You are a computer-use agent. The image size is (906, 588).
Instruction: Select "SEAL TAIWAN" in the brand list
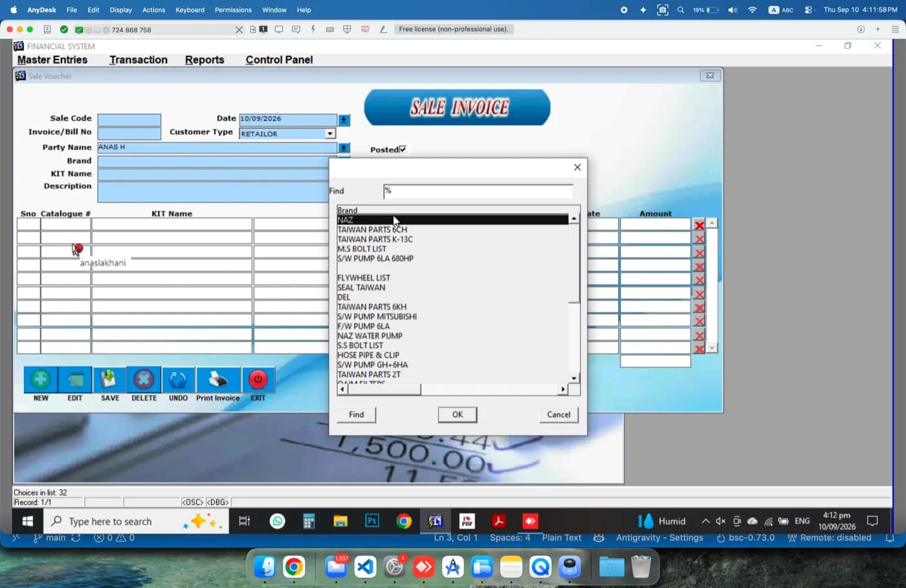pyautogui.click(x=361, y=288)
